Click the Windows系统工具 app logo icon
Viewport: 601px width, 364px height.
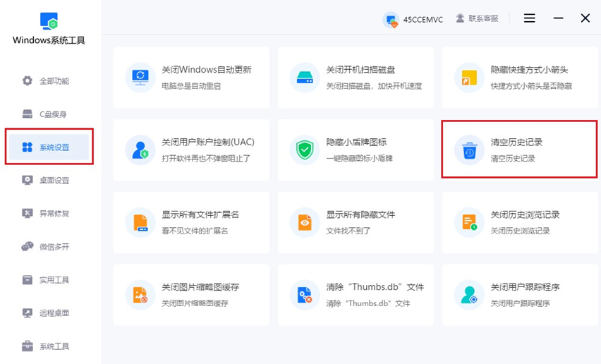click(x=49, y=20)
